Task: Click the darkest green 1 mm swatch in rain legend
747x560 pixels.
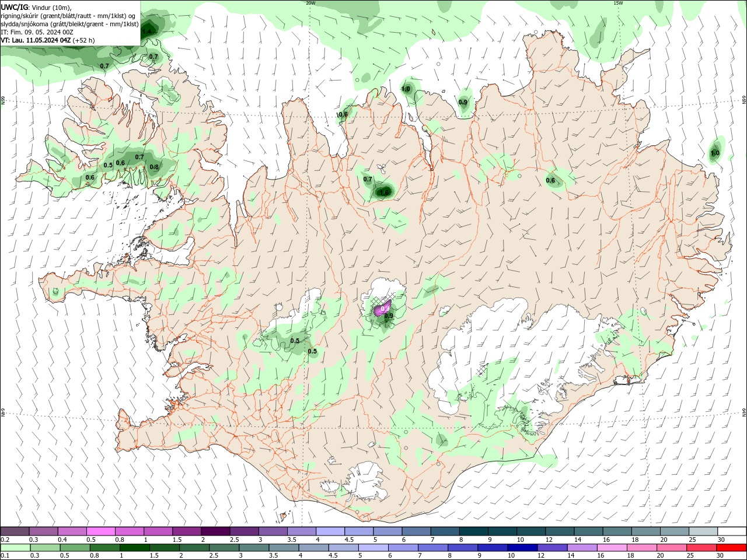Action: click(x=134, y=548)
